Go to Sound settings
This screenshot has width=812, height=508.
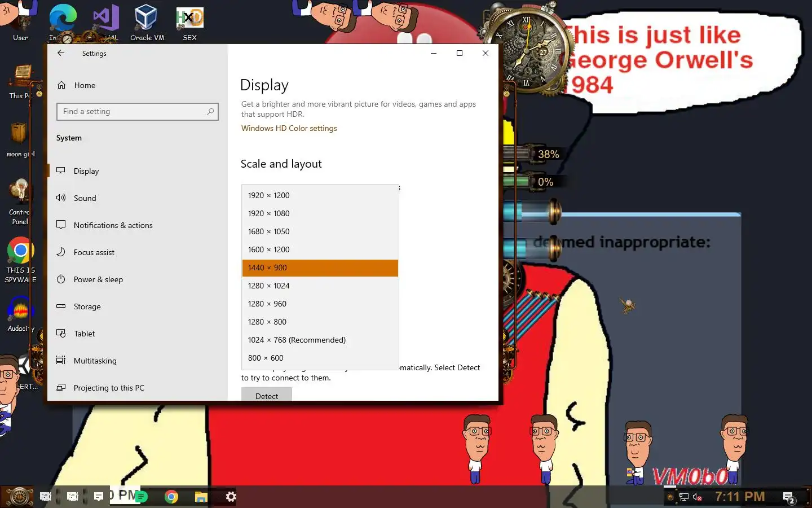pyautogui.click(x=138, y=198)
